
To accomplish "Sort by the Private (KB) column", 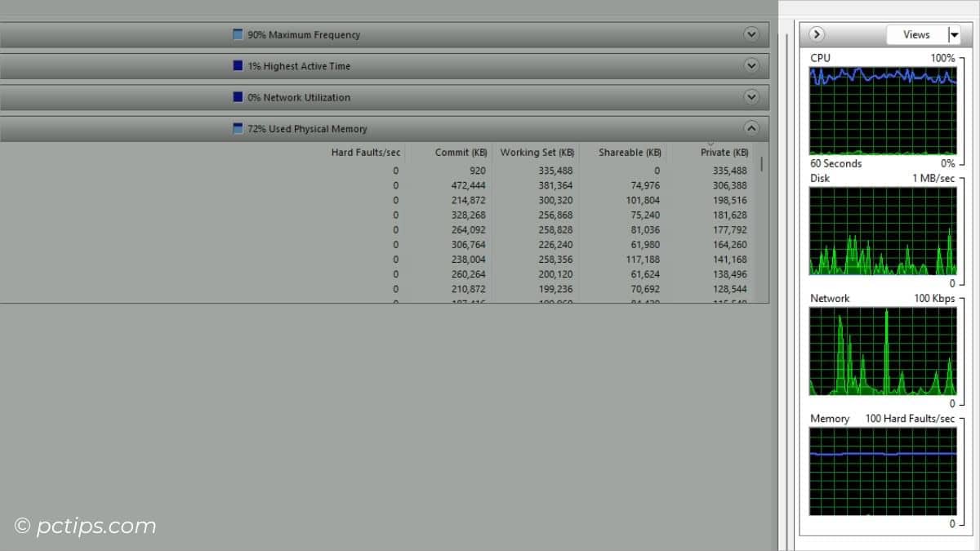I will tap(724, 152).
